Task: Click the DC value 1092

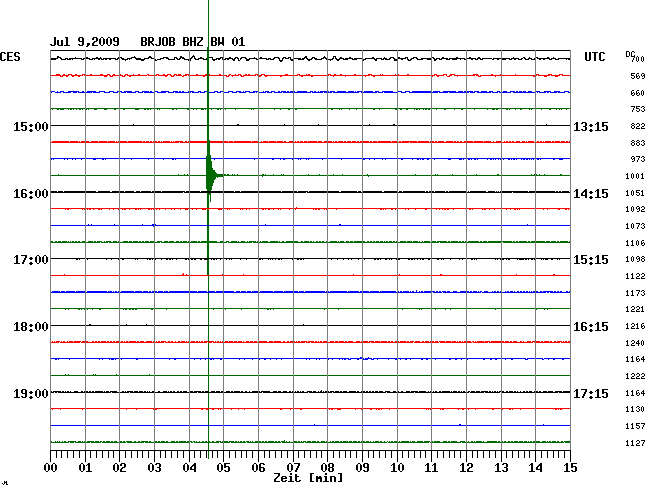Action: pyautogui.click(x=635, y=209)
